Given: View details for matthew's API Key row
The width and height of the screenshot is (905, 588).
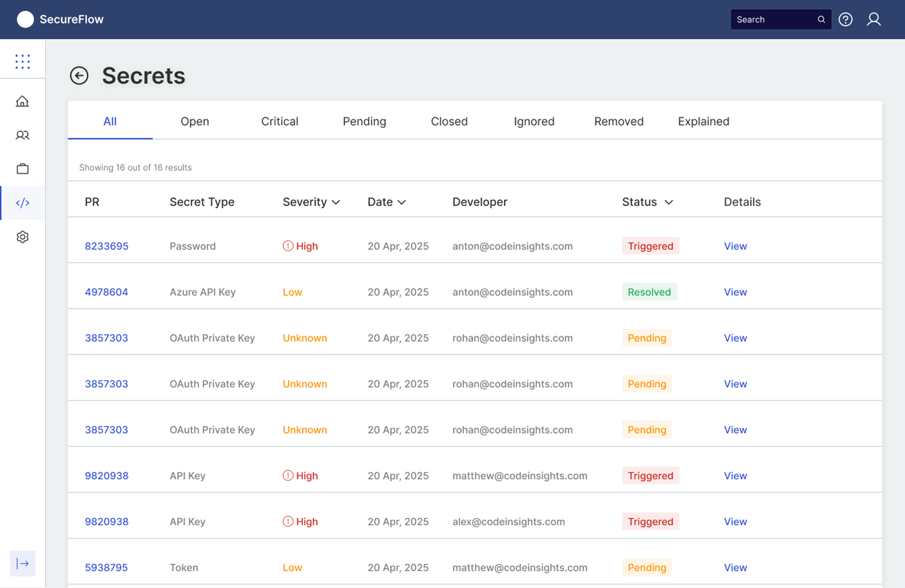Looking at the screenshot, I should (x=735, y=476).
